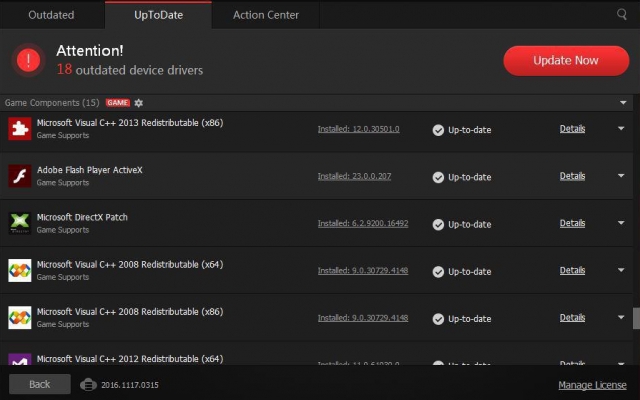640x400 pixels.
Task: Click Up-to-date checkmark for Visual C++ 2008 x64
Action: tap(438, 272)
